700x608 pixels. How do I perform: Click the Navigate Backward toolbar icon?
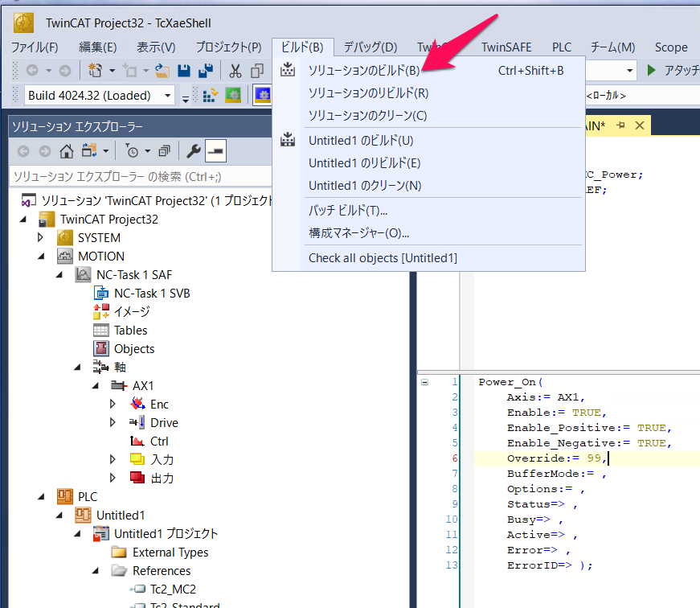coord(32,70)
